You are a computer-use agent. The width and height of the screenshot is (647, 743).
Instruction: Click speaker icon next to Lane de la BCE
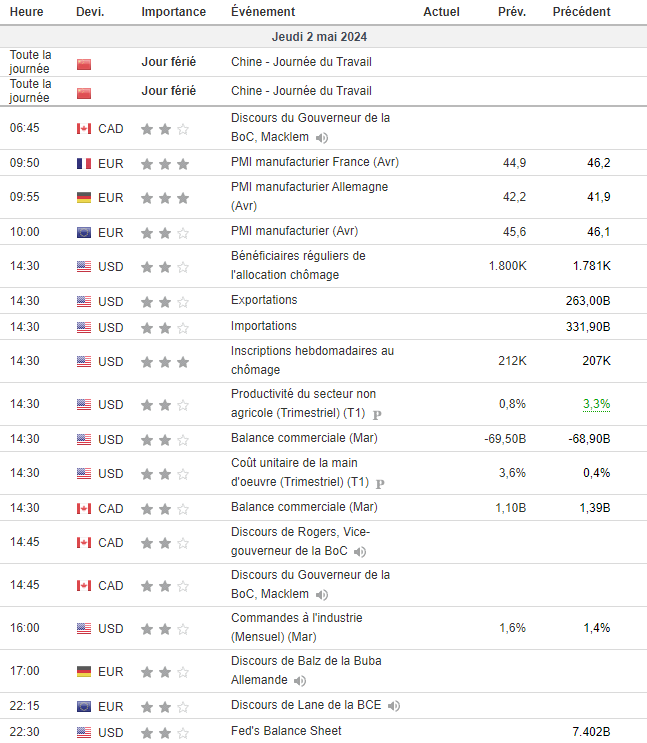pos(394,706)
